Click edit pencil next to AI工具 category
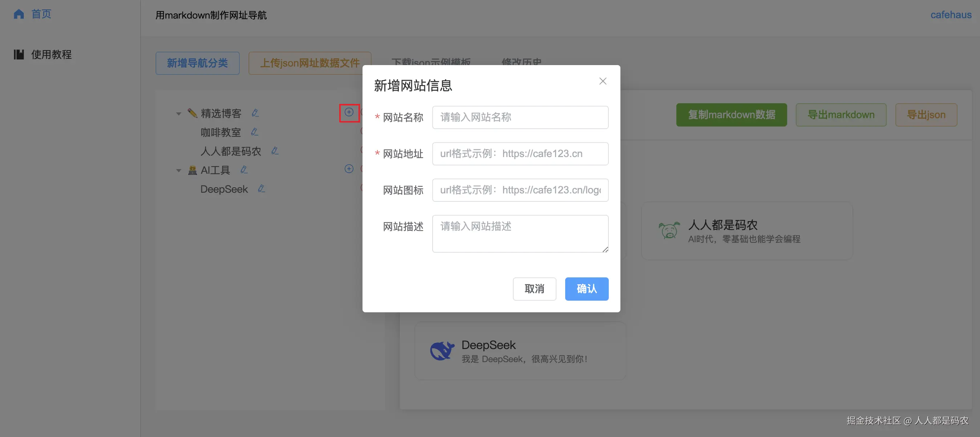 pyautogui.click(x=244, y=170)
